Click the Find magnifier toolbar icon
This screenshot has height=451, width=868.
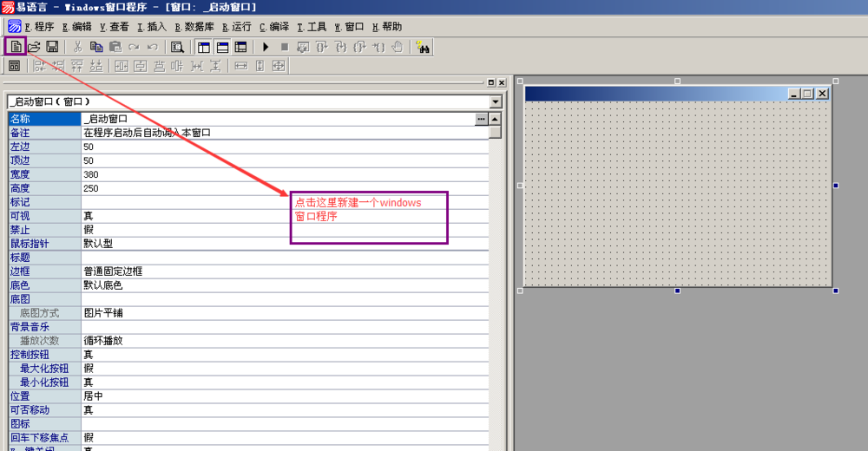tap(177, 47)
